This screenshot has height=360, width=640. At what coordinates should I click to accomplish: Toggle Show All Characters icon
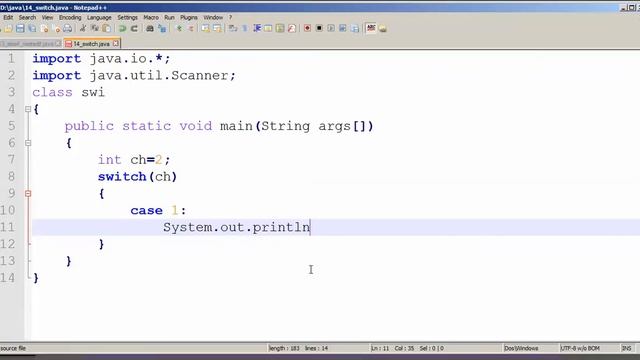[244, 28]
